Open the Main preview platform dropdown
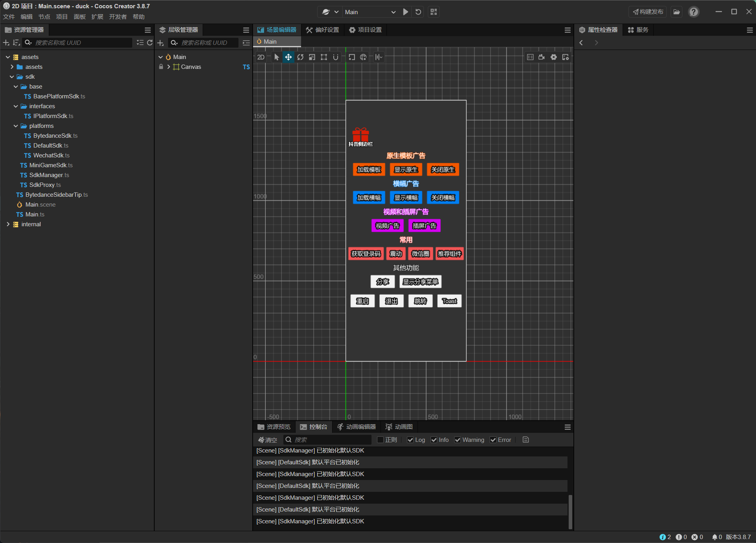Viewport: 756px width, 543px height. [370, 12]
